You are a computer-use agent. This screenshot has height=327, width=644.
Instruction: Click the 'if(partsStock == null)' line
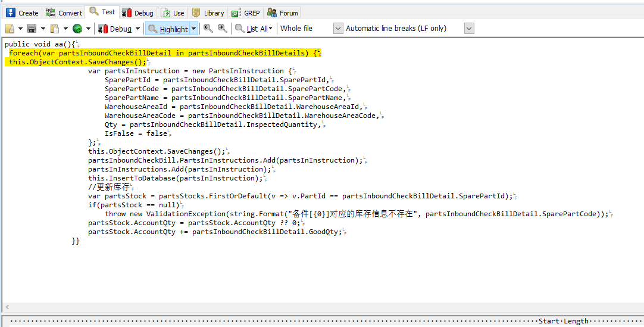point(134,205)
